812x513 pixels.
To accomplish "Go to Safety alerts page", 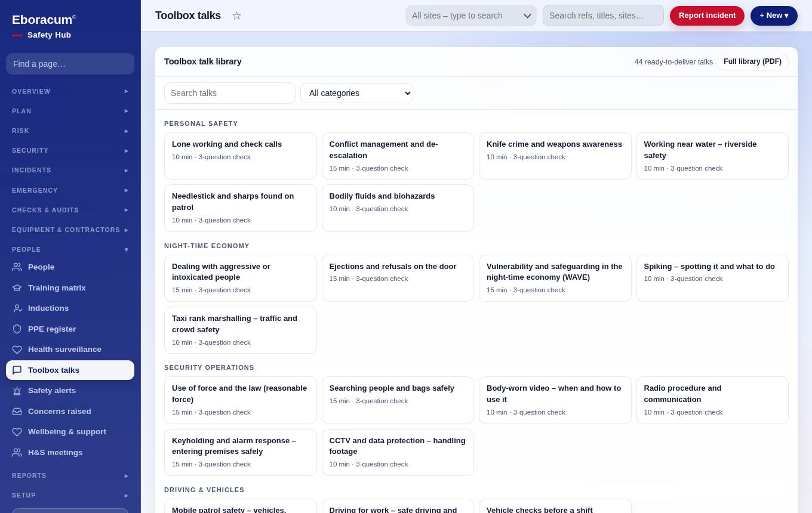I will pos(70,391).
